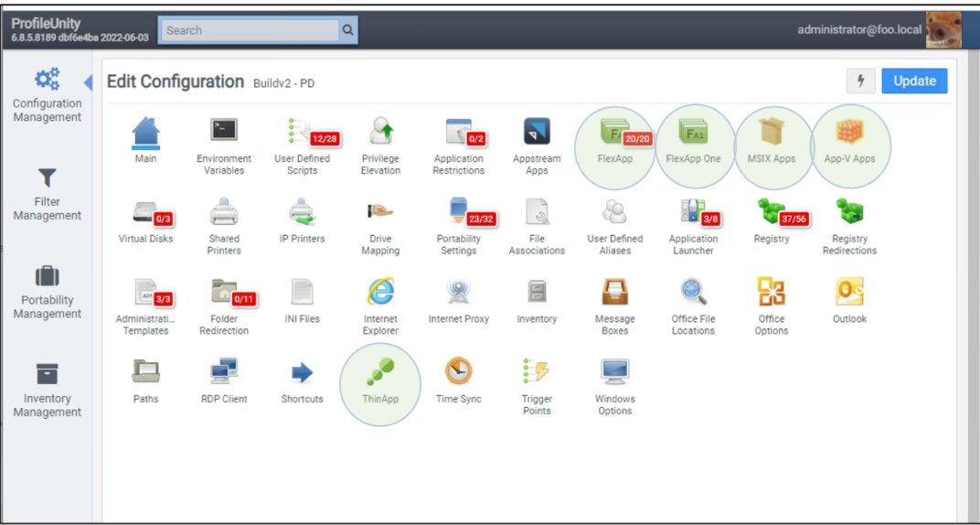
Task: Open the Shortcuts module
Action: tap(303, 381)
